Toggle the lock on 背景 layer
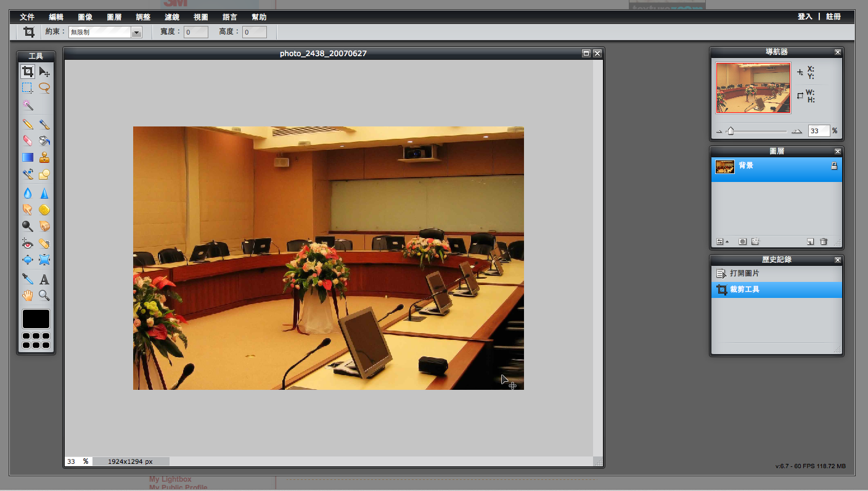Viewport: 868px width, 491px height. pyautogui.click(x=834, y=166)
